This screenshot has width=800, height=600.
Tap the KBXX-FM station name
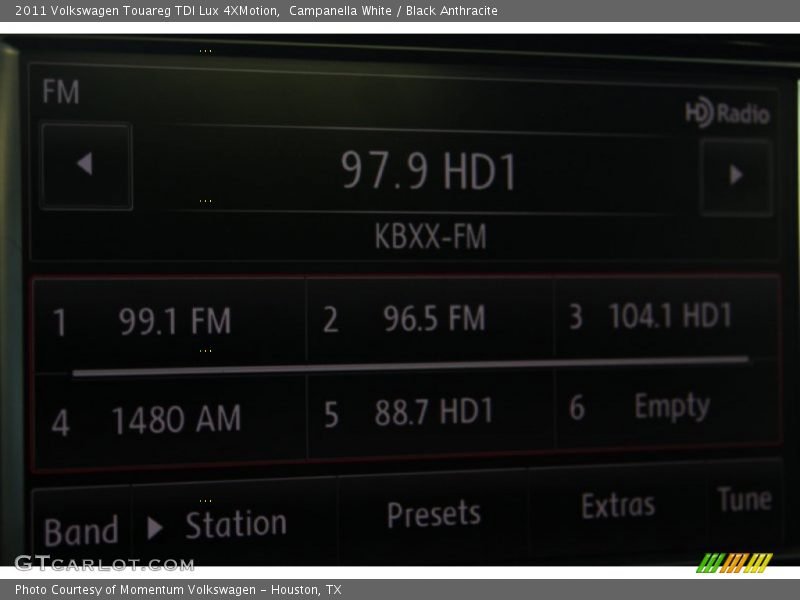point(430,236)
